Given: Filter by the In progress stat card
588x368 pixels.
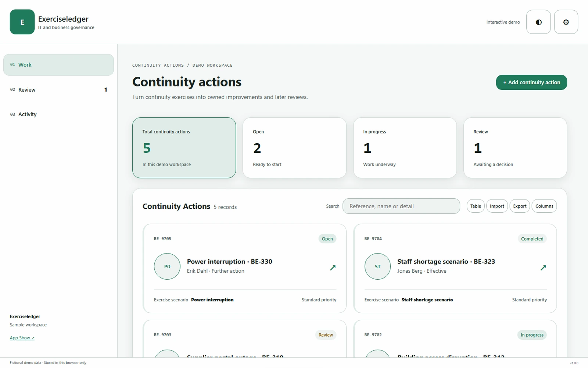Looking at the screenshot, I should 405,148.
